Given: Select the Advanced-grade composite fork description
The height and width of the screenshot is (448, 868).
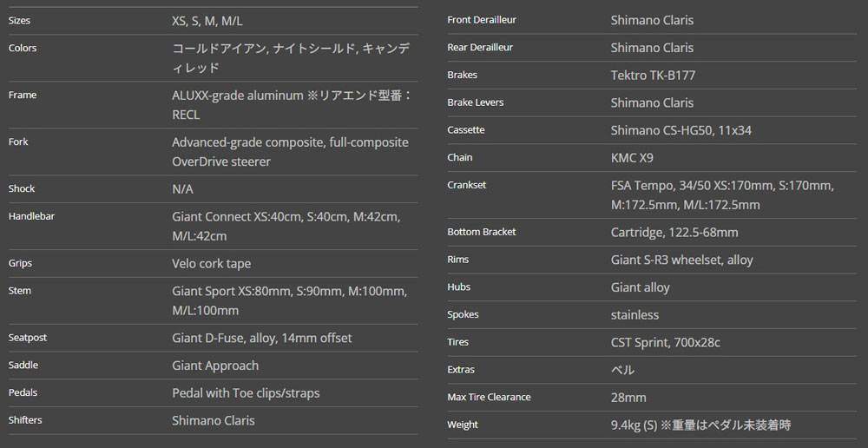Looking at the screenshot, I should [x=290, y=152].
